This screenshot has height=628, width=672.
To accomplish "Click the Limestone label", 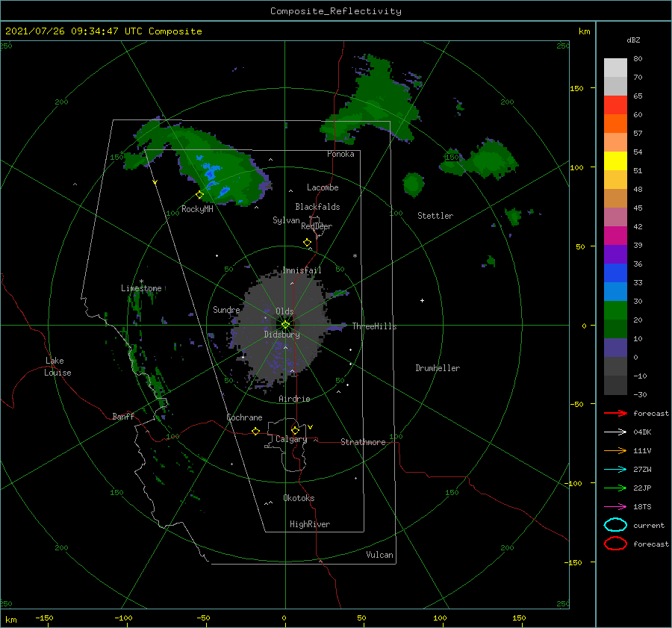I will click(141, 288).
